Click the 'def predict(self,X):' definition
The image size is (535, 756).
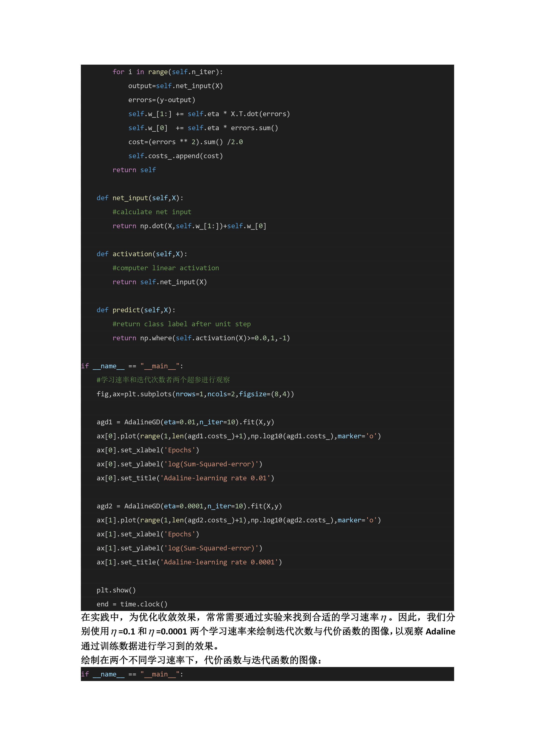136,310
